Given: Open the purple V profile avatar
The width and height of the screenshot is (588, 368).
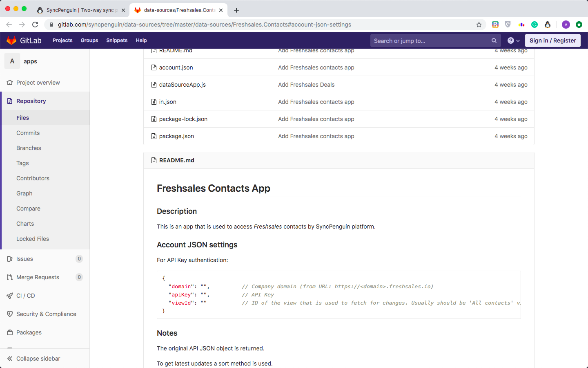Looking at the screenshot, I should click(566, 25).
